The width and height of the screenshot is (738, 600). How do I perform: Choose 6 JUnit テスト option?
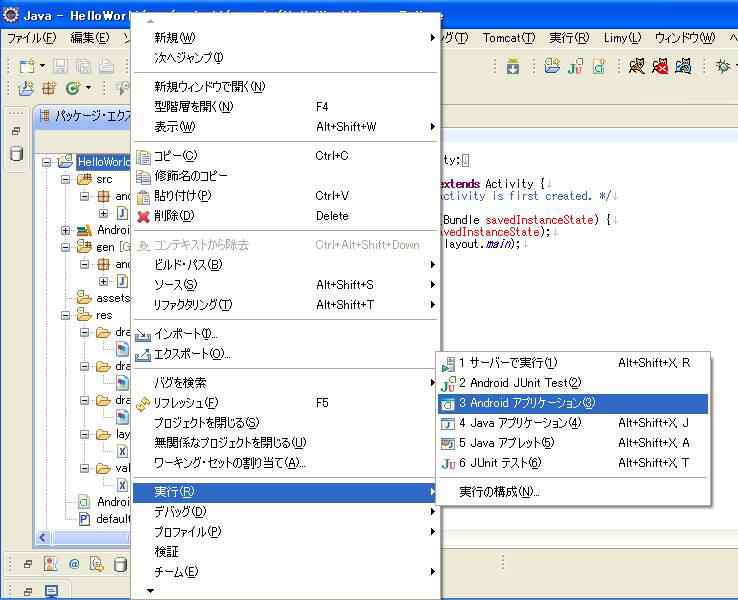[x=572, y=463]
